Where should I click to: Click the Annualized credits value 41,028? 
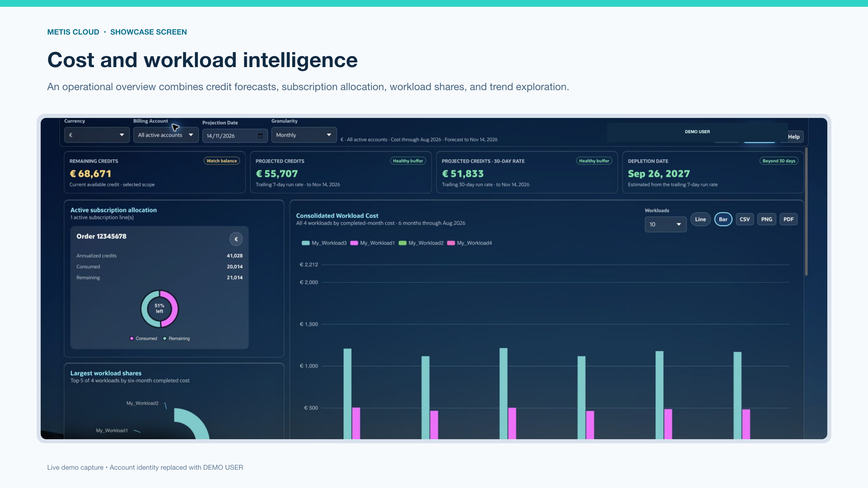pyautogui.click(x=235, y=256)
